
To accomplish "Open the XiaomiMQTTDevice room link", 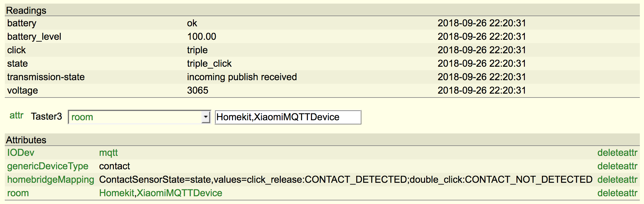I will click(180, 193).
